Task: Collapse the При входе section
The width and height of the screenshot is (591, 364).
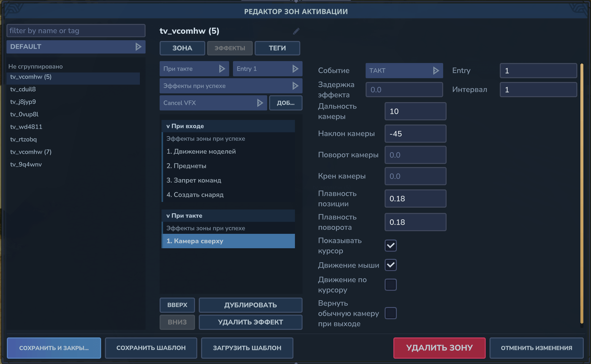Action: [228, 126]
